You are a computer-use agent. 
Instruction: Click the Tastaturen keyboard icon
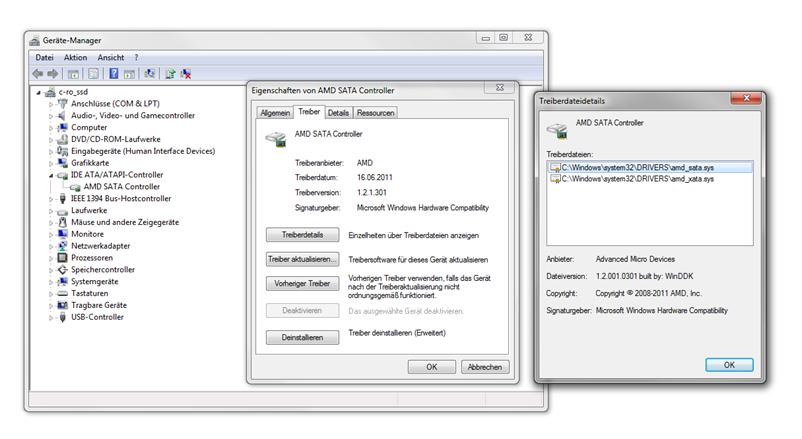click(x=62, y=293)
